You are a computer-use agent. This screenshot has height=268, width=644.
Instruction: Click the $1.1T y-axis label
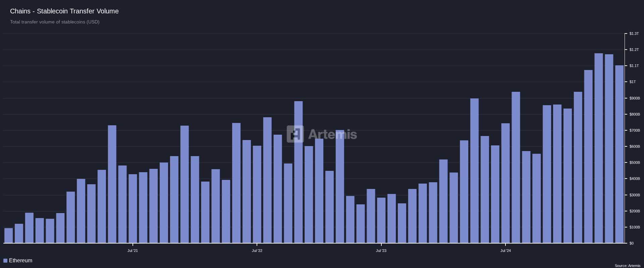click(x=634, y=66)
